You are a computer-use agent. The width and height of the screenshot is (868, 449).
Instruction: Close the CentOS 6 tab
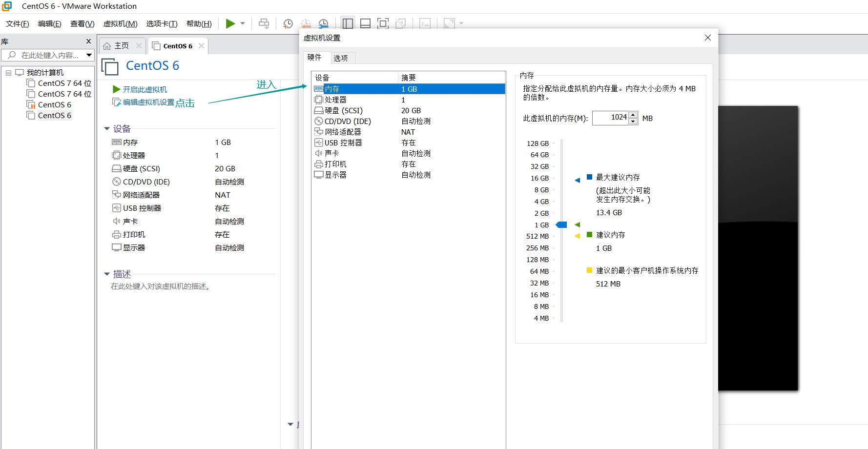[201, 45]
